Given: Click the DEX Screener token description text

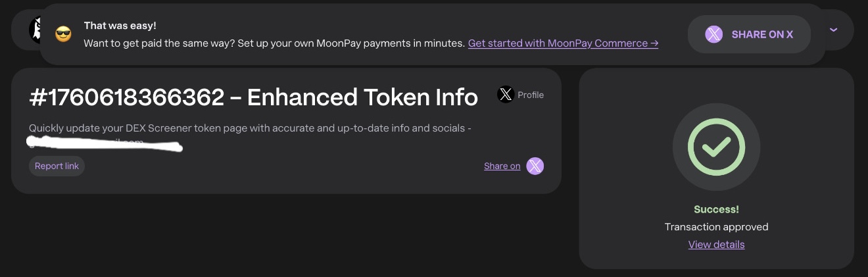Looking at the screenshot, I should [x=250, y=128].
